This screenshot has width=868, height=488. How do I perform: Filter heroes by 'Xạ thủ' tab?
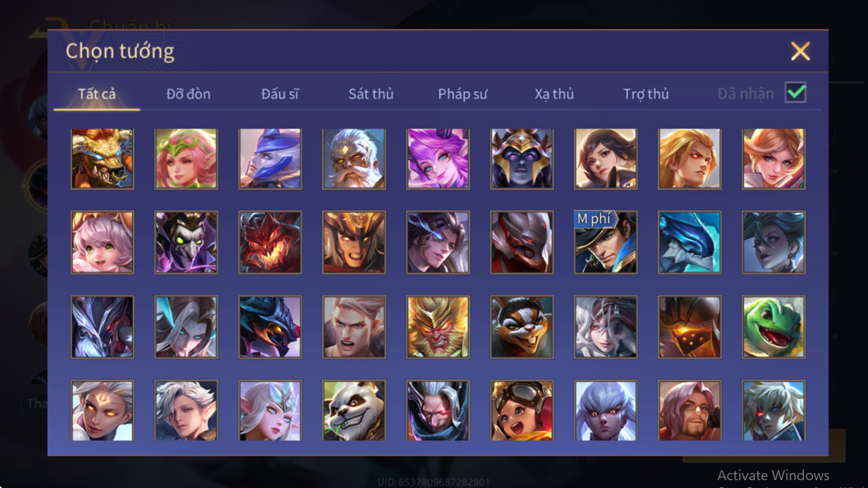tap(554, 94)
